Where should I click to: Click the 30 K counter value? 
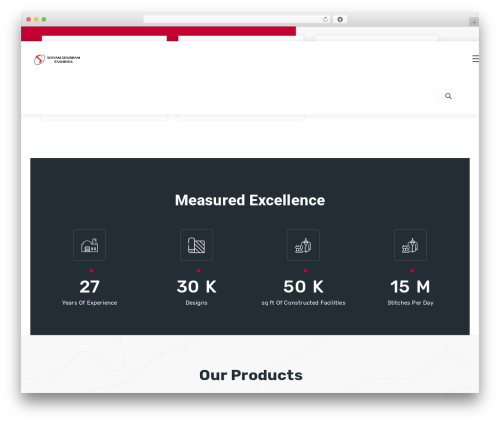click(196, 287)
